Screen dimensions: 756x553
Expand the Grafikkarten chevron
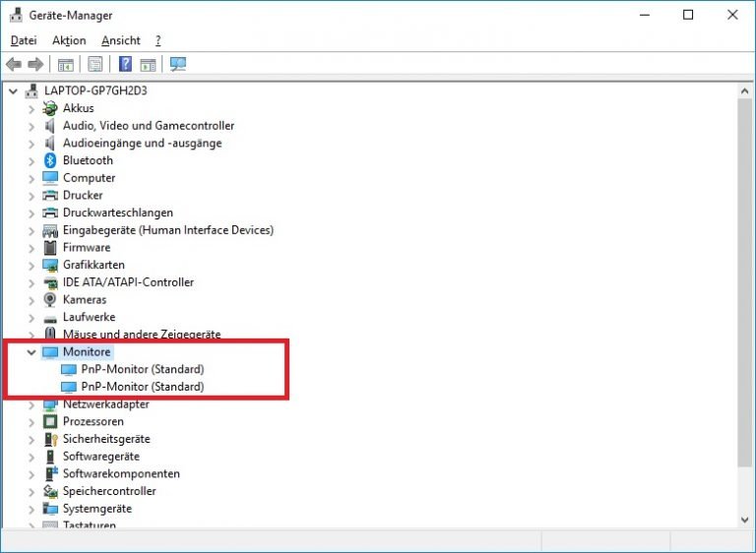31,266
